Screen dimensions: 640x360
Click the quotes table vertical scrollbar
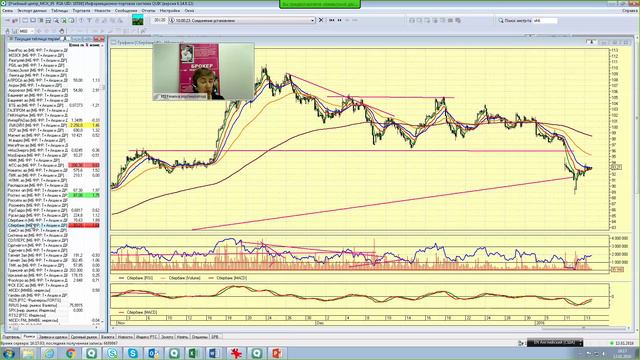103,184
